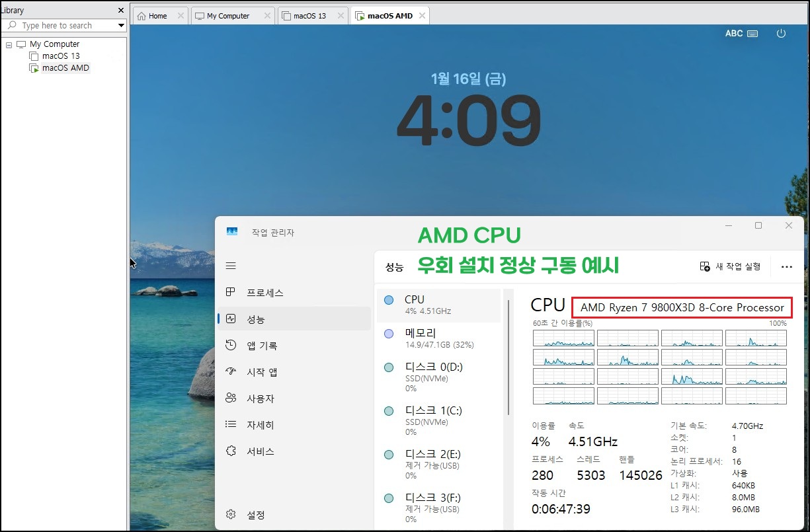
Task: Click the Task Manager app icon in title bar
Action: (232, 232)
